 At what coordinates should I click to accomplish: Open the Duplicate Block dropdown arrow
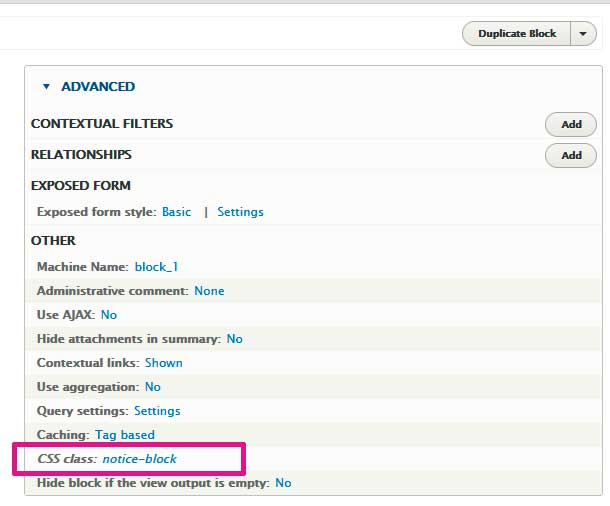(x=583, y=33)
